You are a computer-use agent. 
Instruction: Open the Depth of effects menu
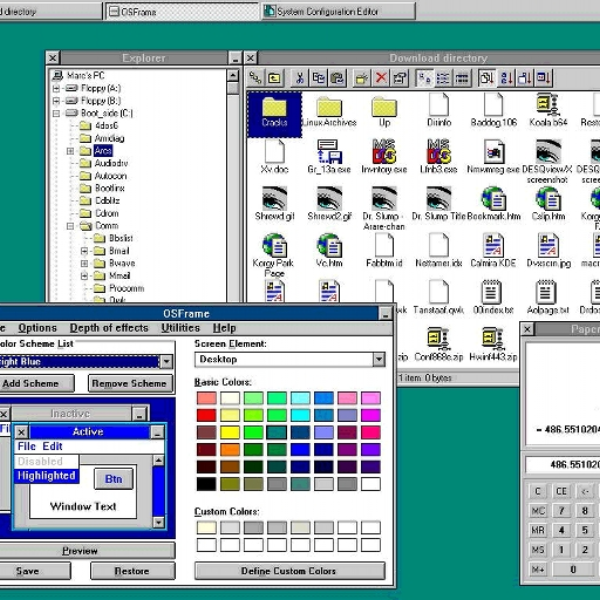(x=109, y=328)
